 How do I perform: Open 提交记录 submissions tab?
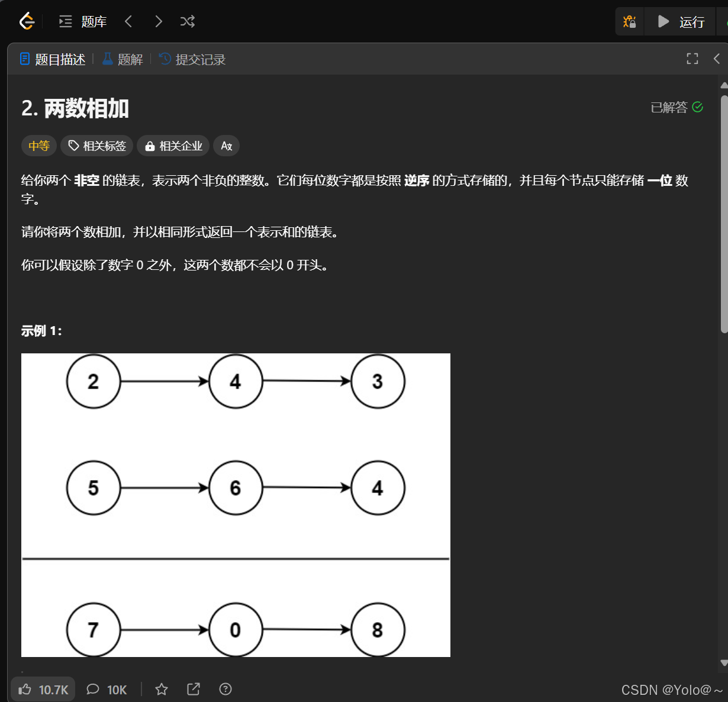[x=193, y=59]
